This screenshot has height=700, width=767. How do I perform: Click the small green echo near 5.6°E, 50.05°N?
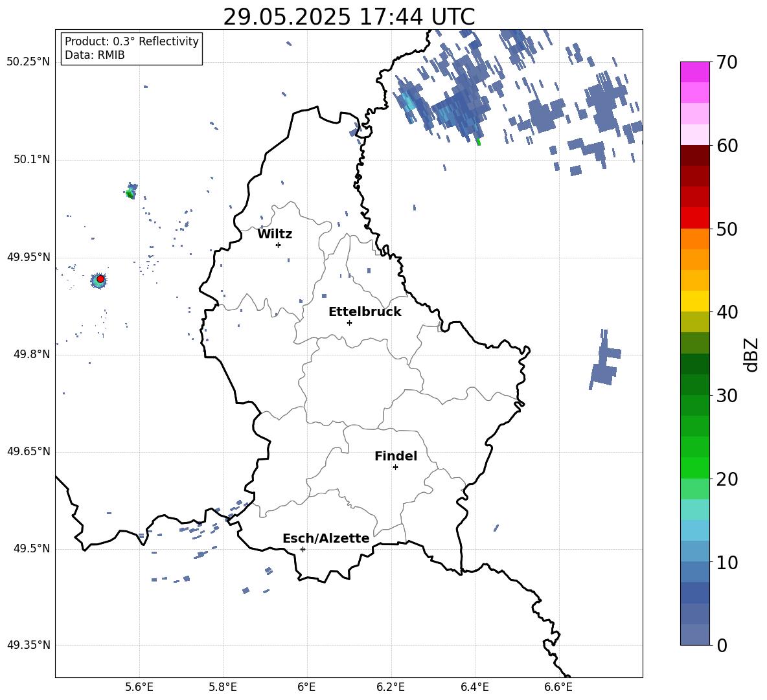tap(131, 191)
